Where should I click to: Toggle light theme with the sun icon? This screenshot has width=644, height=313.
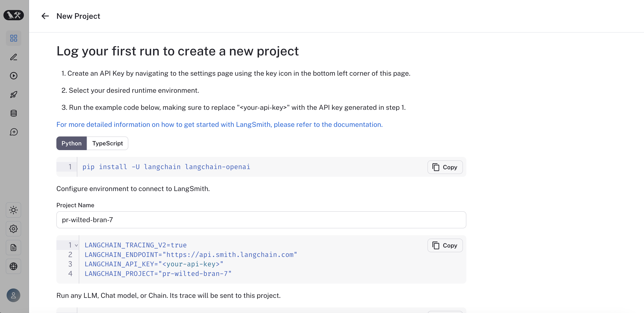13,210
